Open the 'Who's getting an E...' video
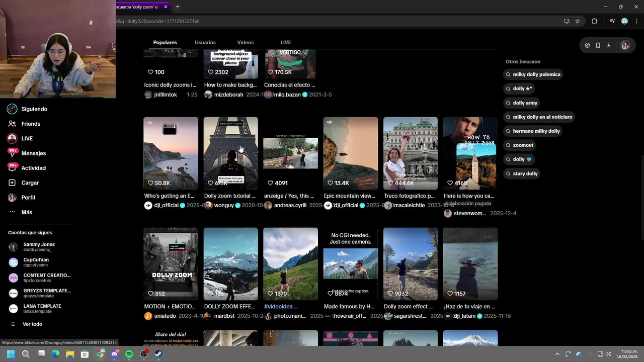 [171, 153]
